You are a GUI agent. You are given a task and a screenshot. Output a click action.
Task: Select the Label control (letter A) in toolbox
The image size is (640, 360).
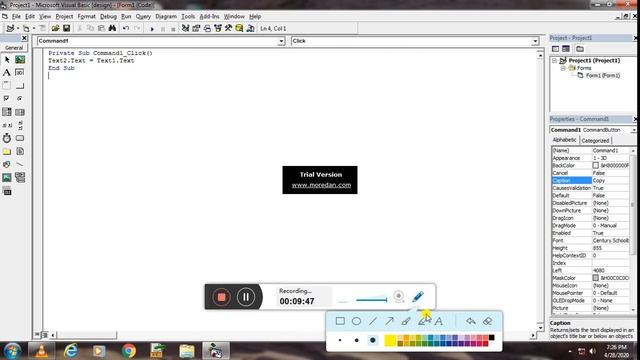click(7, 73)
